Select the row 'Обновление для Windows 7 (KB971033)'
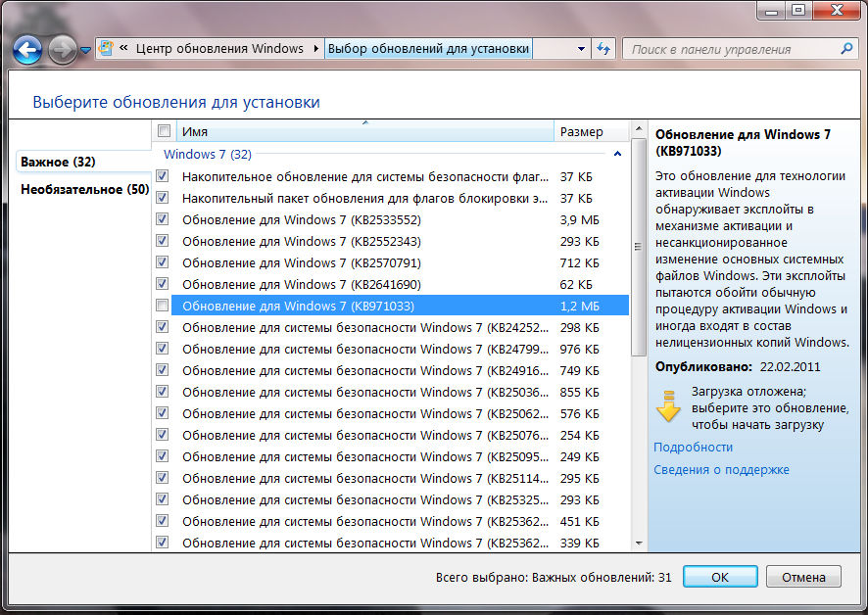868x615 pixels. tap(401, 306)
